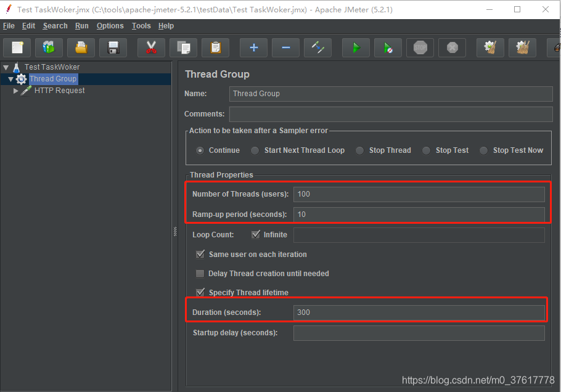The width and height of the screenshot is (561, 392).
Task: Click the Ramp-up period field
Action: pos(419,214)
